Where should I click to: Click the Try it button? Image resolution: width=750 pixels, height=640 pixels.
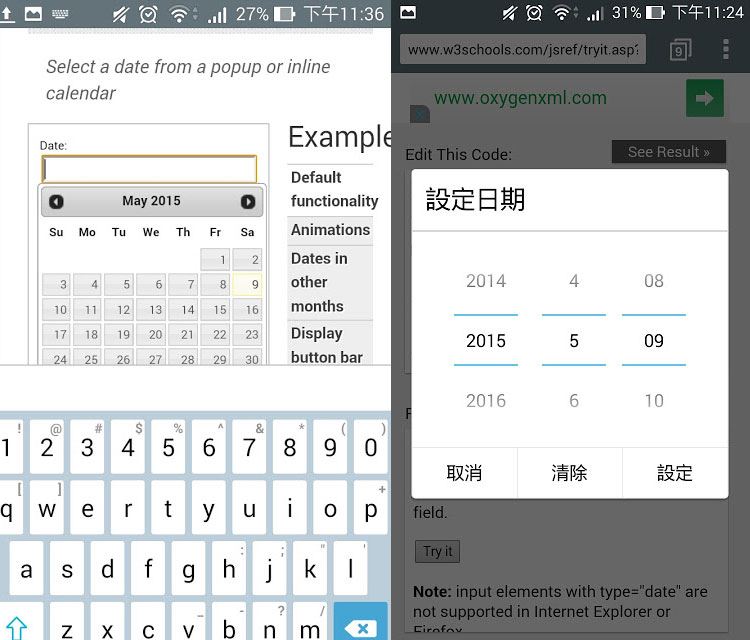(x=437, y=551)
